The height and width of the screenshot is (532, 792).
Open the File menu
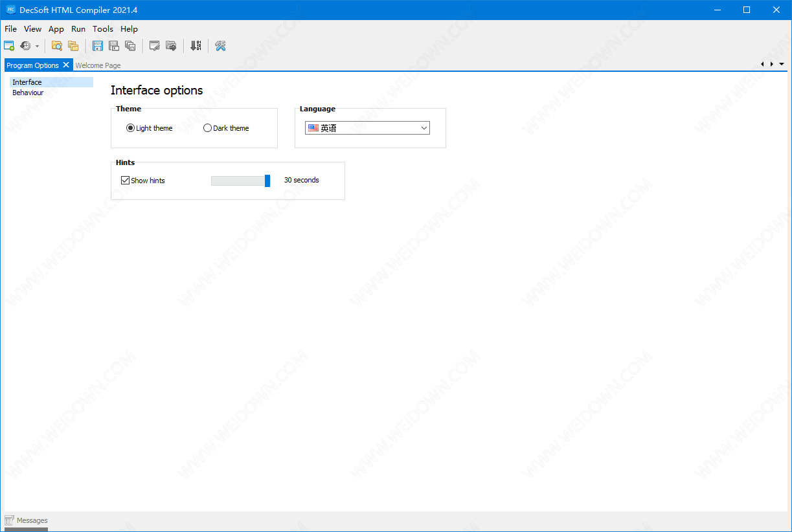pyautogui.click(x=10, y=28)
